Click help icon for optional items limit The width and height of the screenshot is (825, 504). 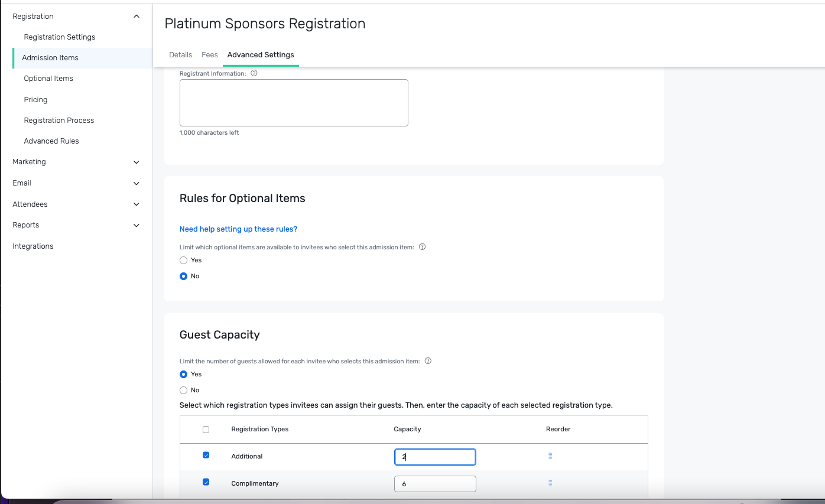click(x=422, y=247)
